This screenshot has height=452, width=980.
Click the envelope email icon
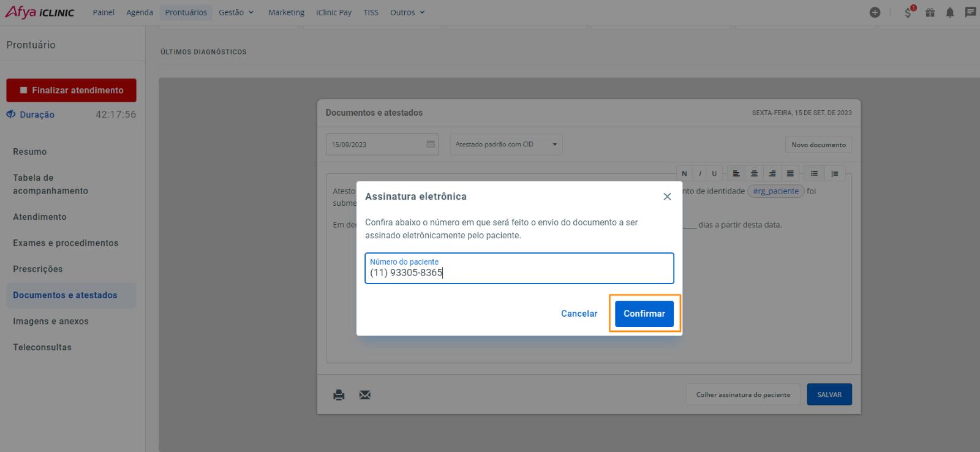[365, 395]
